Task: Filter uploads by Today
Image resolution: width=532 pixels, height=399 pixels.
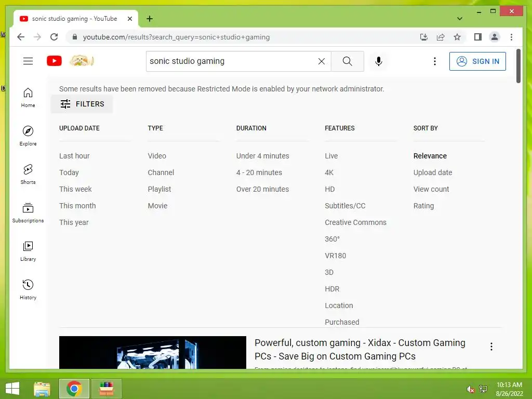Action: pyautogui.click(x=69, y=172)
